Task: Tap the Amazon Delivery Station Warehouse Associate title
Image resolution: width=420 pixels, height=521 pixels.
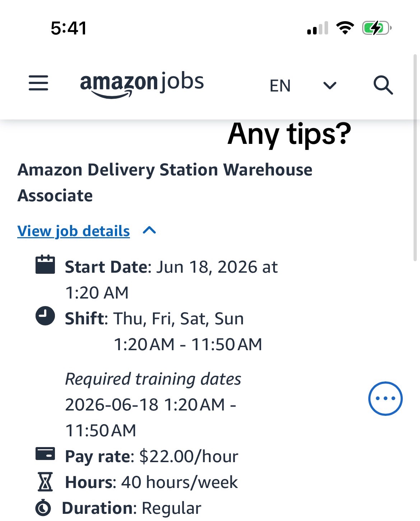Action: (x=165, y=183)
